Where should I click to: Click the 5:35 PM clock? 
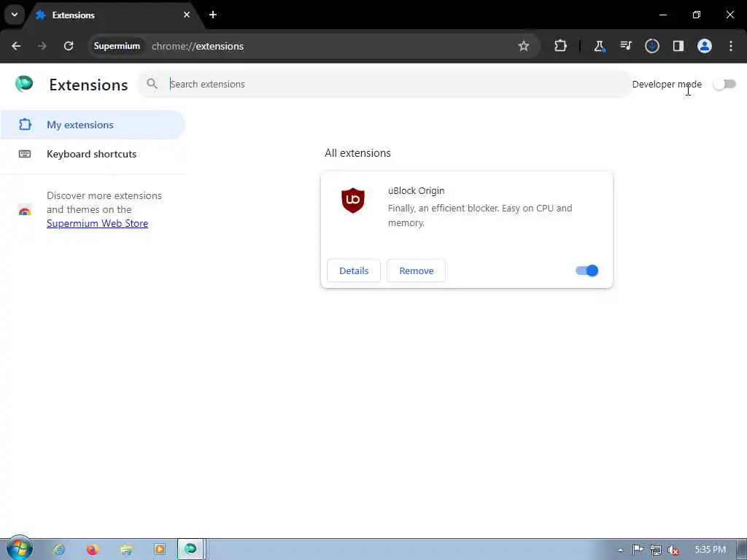pyautogui.click(x=710, y=550)
